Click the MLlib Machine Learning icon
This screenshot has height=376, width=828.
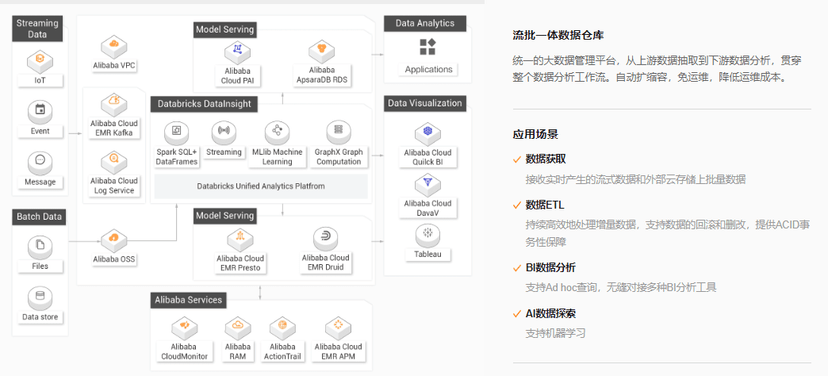pos(277,132)
